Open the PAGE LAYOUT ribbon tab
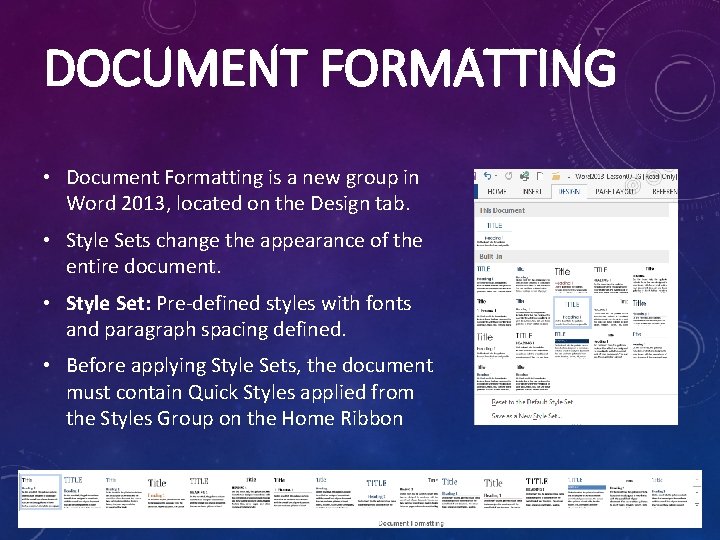The image size is (720, 540). [x=614, y=191]
